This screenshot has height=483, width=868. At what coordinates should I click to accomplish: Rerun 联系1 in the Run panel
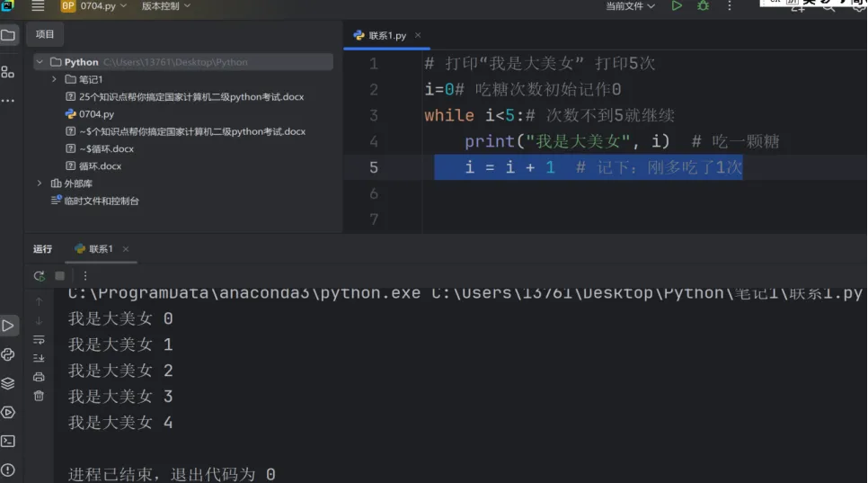point(39,276)
